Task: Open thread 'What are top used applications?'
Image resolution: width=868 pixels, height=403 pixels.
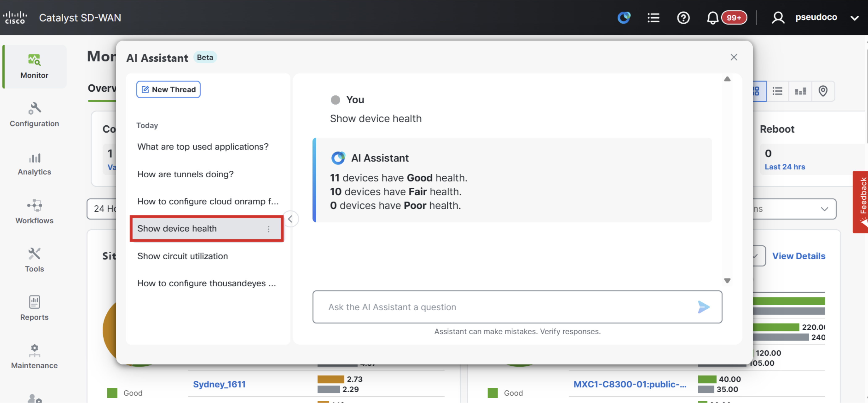Action: point(203,147)
